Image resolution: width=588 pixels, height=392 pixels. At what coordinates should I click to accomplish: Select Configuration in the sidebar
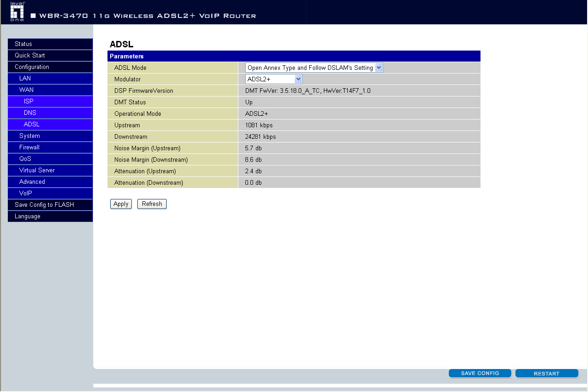(50, 67)
